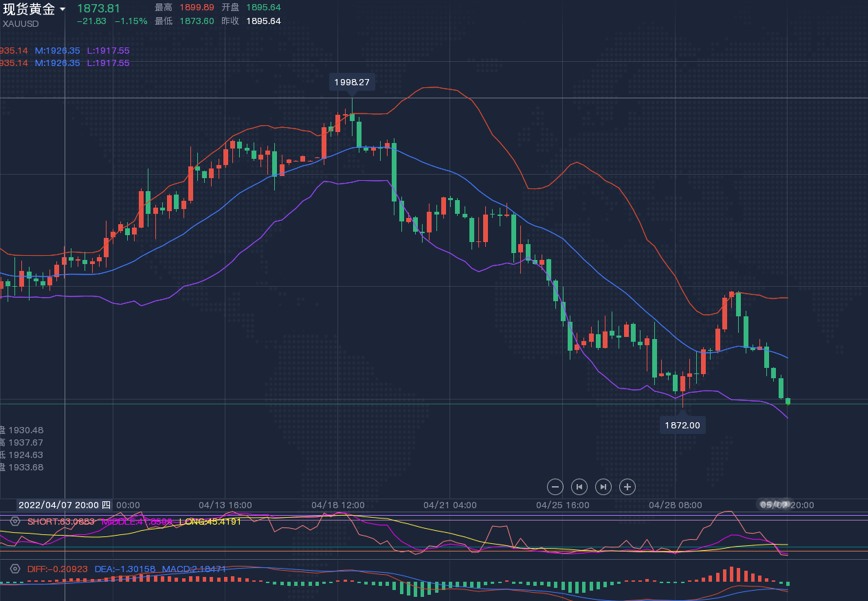Image resolution: width=868 pixels, height=601 pixels.
Task: Open settings gear for SHORT/MIDDLE/LONG indicator
Action: [15, 521]
